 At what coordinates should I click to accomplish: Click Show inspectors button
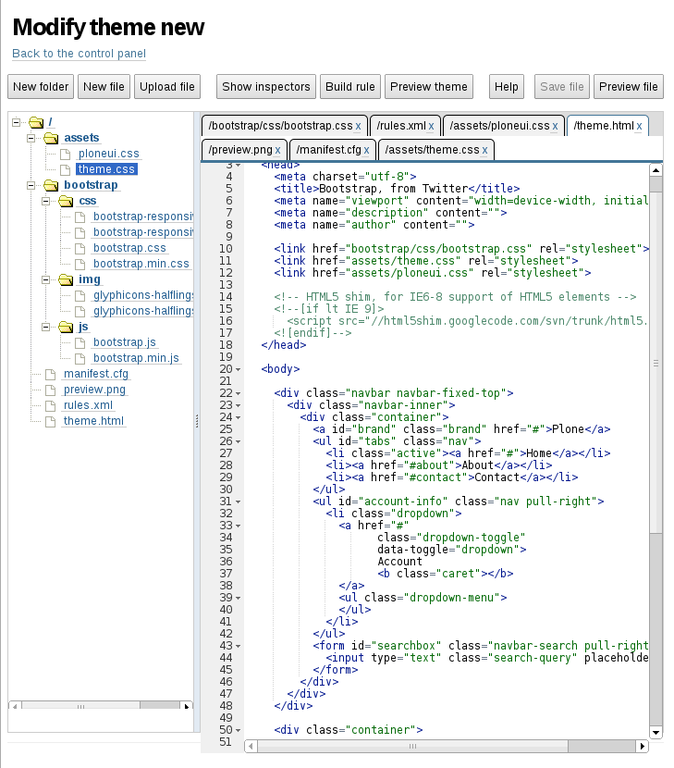(266, 87)
